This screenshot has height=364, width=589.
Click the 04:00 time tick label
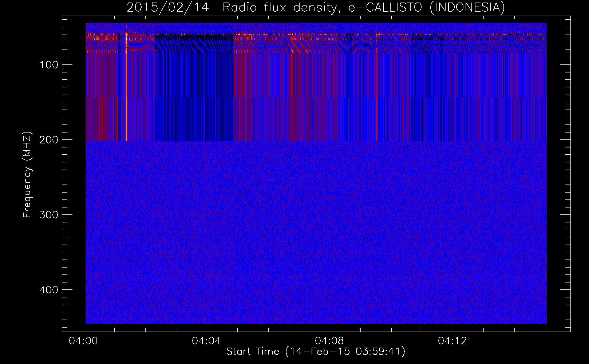(x=84, y=341)
